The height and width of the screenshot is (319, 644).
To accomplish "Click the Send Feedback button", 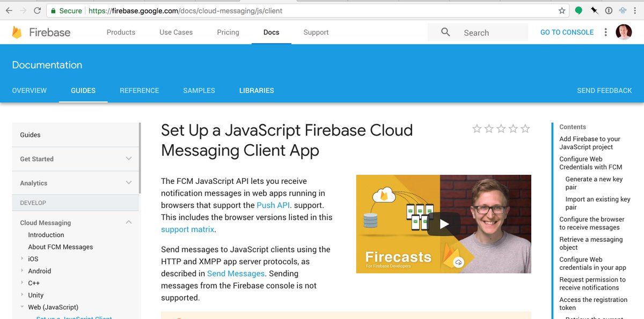I will [x=604, y=91].
